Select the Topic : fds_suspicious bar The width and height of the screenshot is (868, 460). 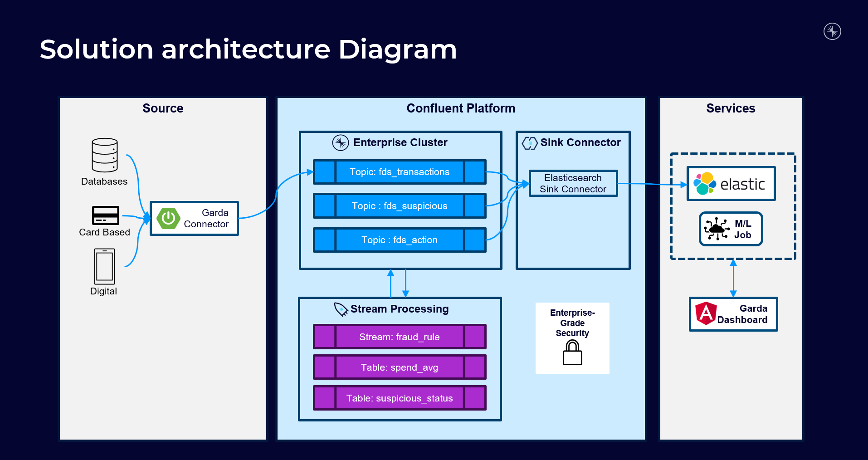coord(400,206)
